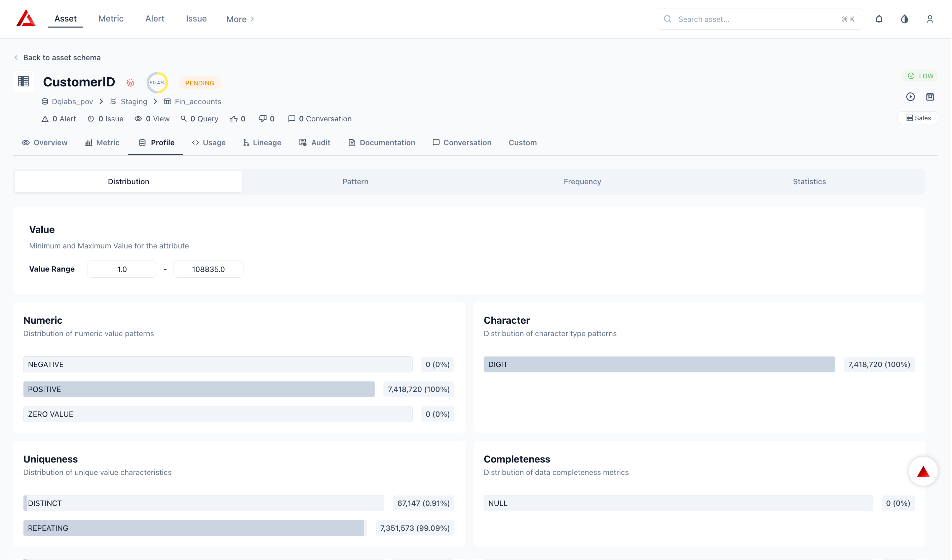Click chevron after Staging breadcrumb
The height and width of the screenshot is (560, 952).
(155, 102)
